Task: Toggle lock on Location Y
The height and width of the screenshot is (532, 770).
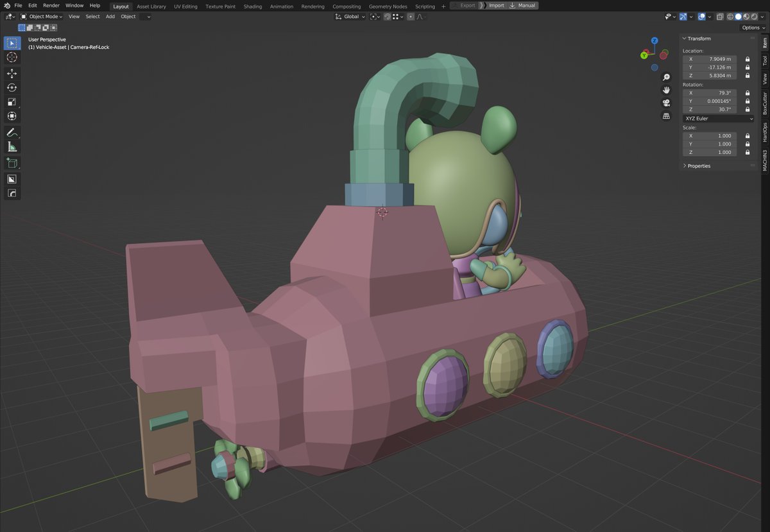Action: coord(747,67)
